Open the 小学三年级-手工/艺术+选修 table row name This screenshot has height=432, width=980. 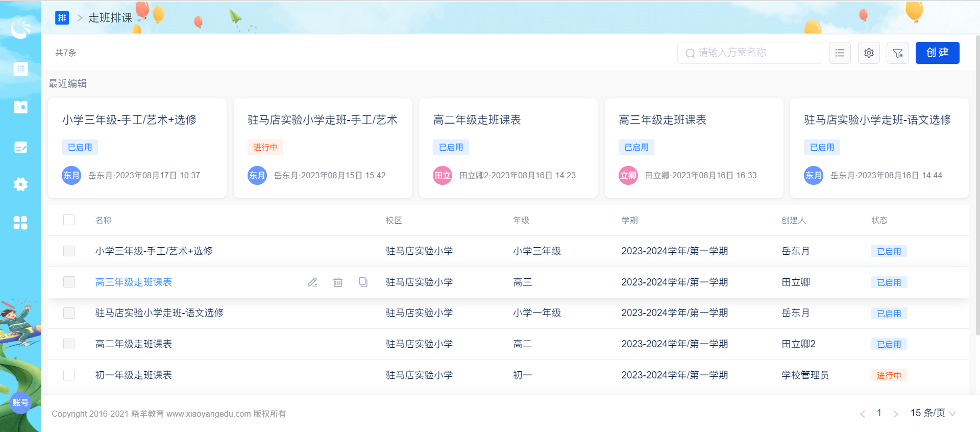tap(154, 251)
